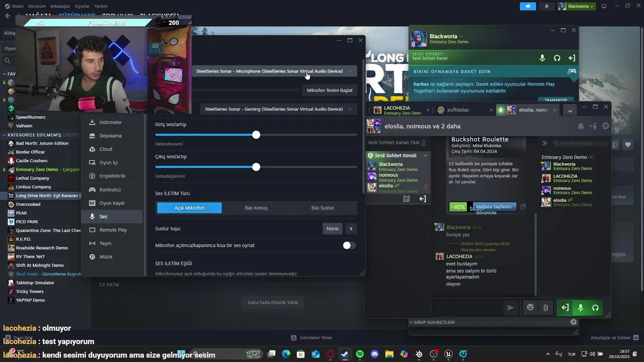Viewport: 644px width, 362px height.
Task: Leave voice chat from friends list bar
Action: 572,58
